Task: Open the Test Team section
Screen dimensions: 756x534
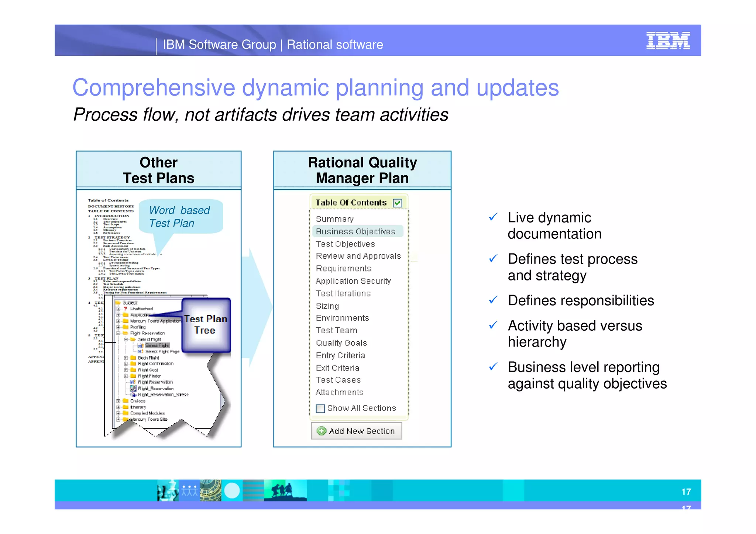Action: coord(336,331)
